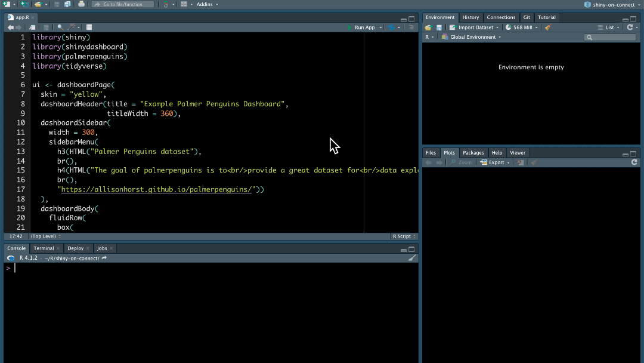Click the compile report notebook icon

(x=89, y=27)
